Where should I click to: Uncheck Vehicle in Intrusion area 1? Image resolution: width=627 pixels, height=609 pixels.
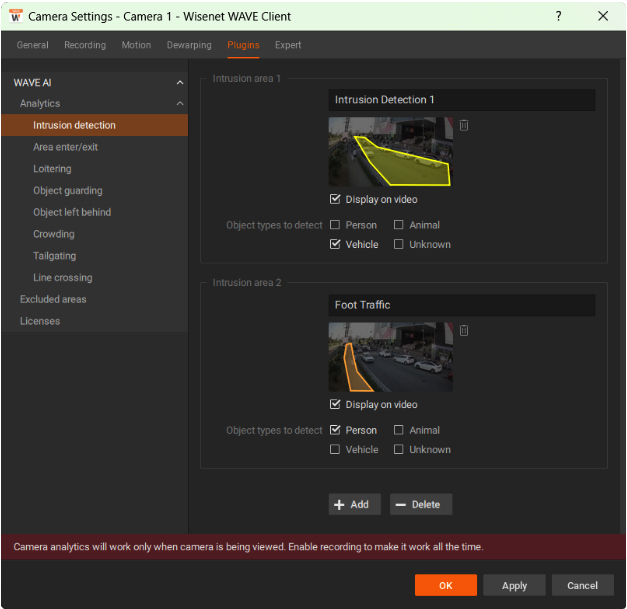point(335,244)
